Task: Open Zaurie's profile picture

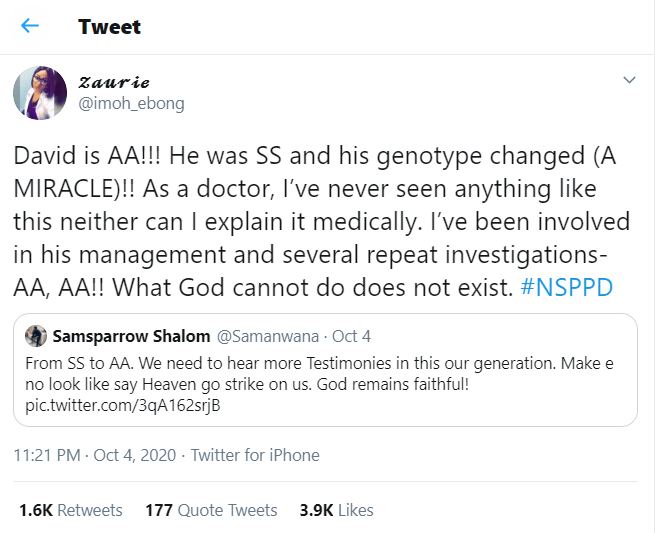Action: [40, 93]
